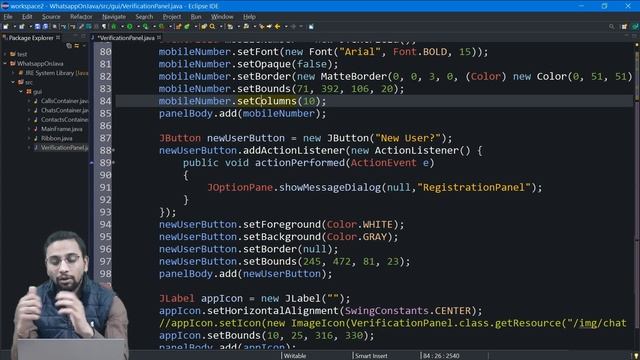Screen dimensions: 640x360
Task: Close the Package Explorer view
Action: [x=58, y=38]
